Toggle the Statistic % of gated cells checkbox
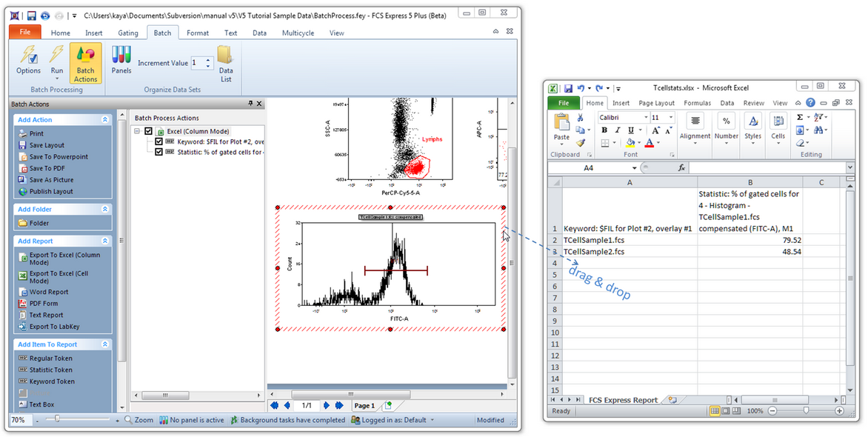The width and height of the screenshot is (868, 437). point(159,152)
